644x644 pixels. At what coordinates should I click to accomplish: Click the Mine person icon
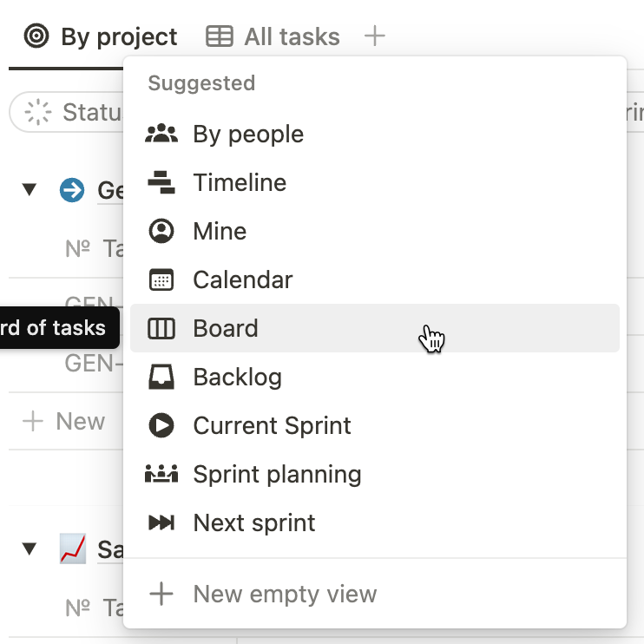point(161,231)
